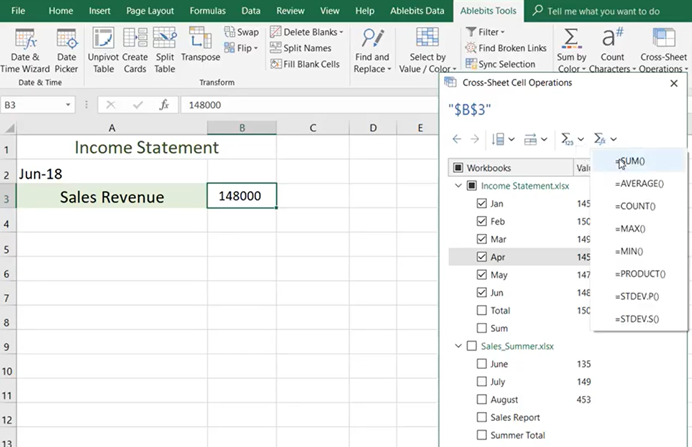Collapse the Income Statement.xlsx workbook tree

pos(458,186)
